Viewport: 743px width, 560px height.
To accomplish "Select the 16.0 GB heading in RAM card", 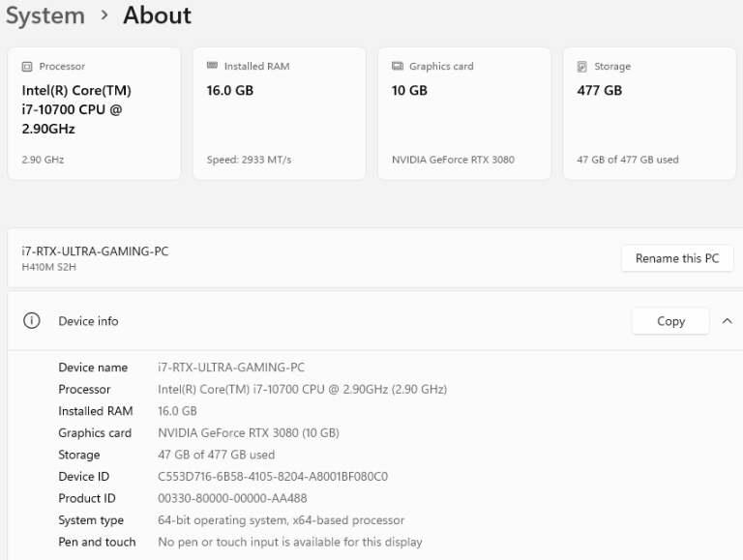I will [230, 91].
